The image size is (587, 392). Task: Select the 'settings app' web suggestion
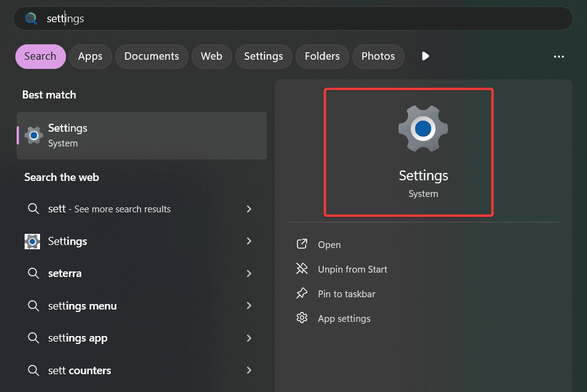(142, 338)
